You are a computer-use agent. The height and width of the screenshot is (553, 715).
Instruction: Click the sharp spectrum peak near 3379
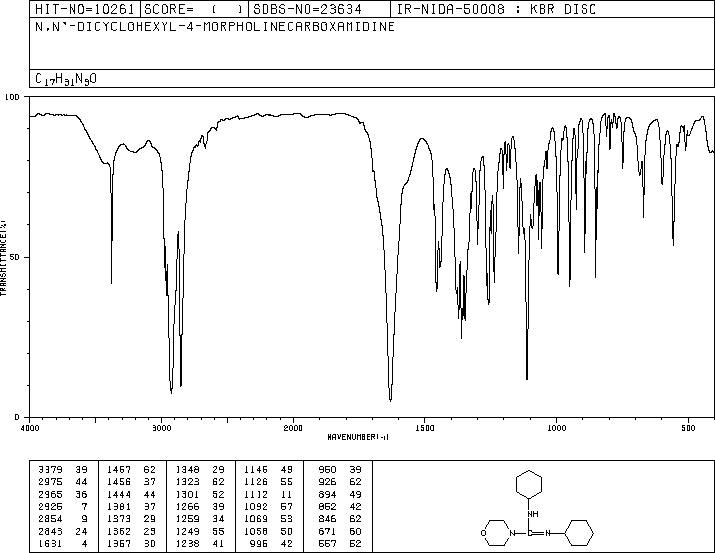click(x=112, y=282)
